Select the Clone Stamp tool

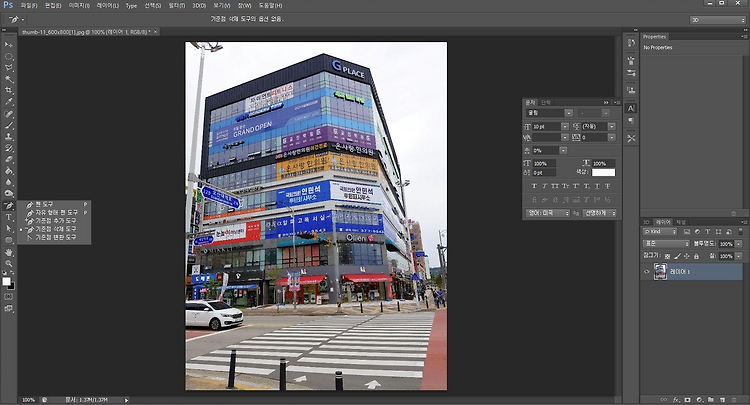(x=9, y=137)
